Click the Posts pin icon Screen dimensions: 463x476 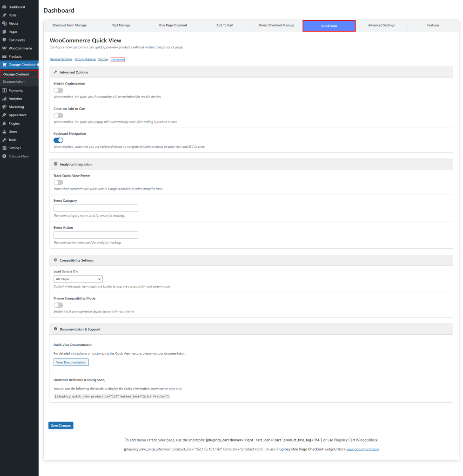4,15
